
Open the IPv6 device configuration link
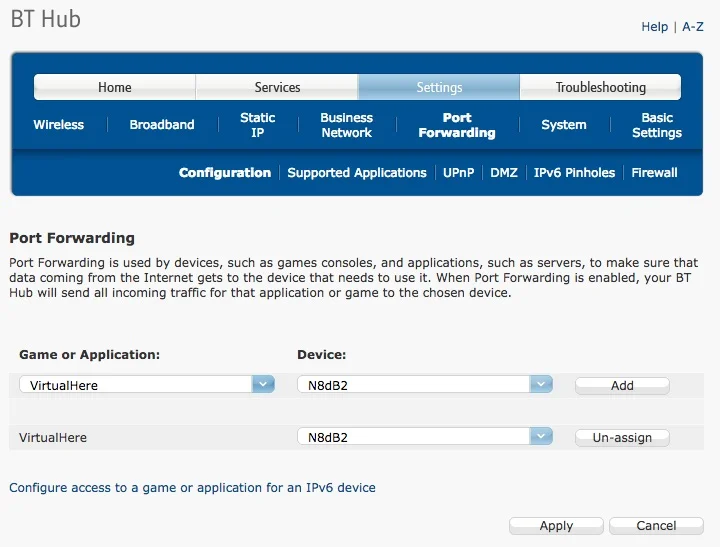click(x=192, y=487)
